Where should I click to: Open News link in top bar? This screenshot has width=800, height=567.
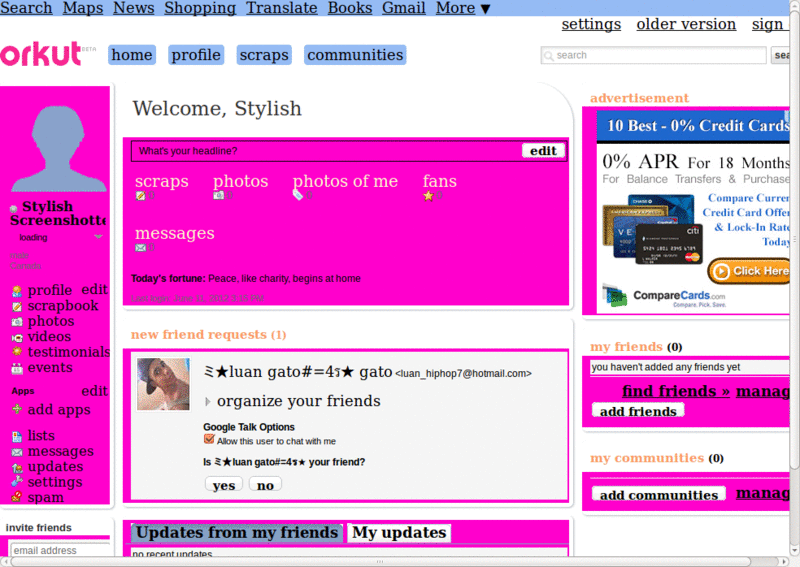tap(134, 8)
